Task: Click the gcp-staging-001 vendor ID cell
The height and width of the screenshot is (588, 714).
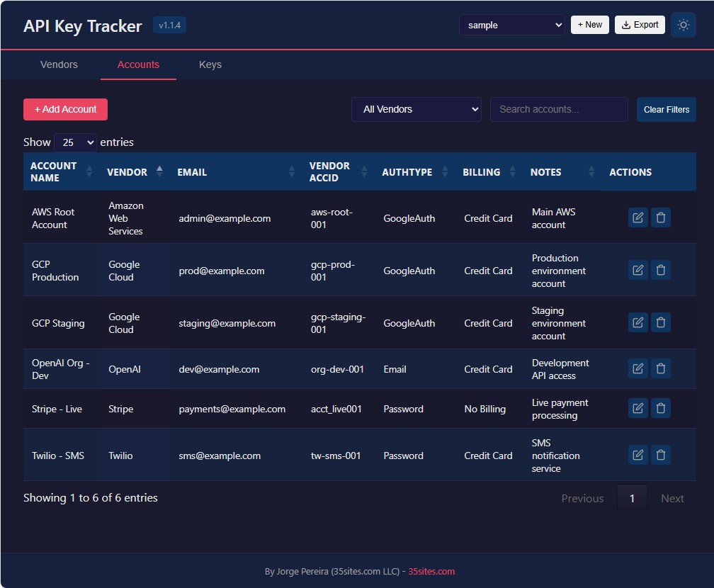Action: tap(338, 323)
